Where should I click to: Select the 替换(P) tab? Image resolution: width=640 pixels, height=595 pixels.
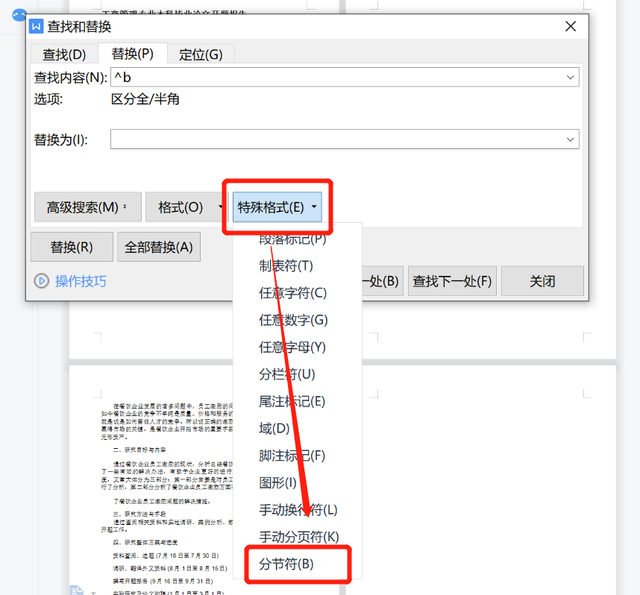133,53
